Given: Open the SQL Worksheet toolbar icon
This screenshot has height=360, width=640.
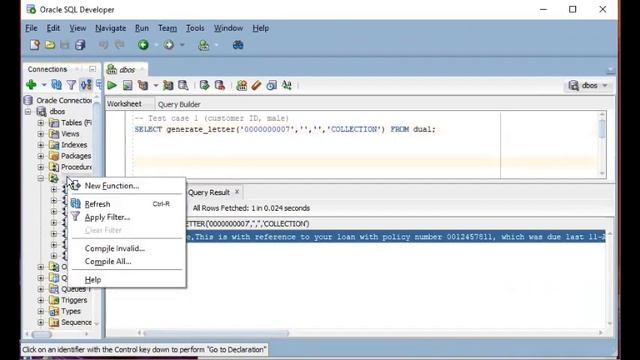Looking at the screenshot, I should pyautogui.click(x=203, y=45).
